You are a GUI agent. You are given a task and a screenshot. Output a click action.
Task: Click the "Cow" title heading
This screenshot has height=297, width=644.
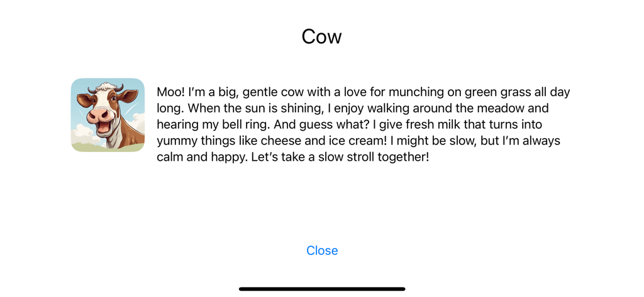click(321, 36)
